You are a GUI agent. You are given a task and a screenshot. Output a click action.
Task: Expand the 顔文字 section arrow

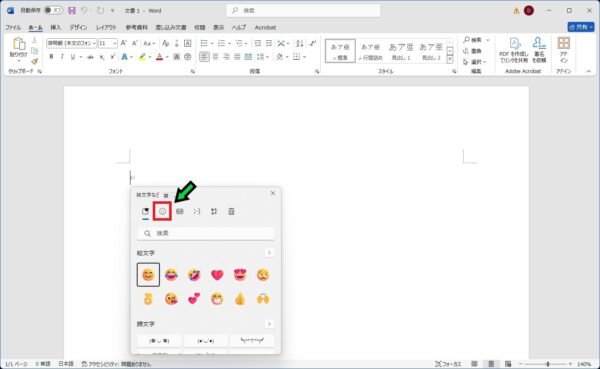pos(269,324)
